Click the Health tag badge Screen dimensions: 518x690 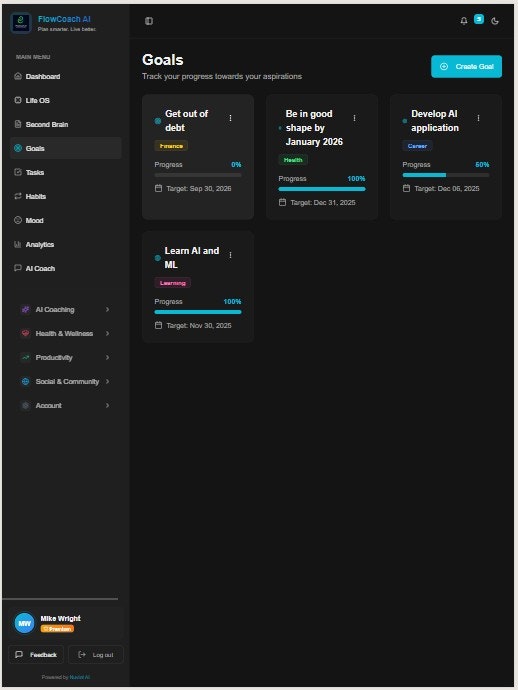[293, 160]
